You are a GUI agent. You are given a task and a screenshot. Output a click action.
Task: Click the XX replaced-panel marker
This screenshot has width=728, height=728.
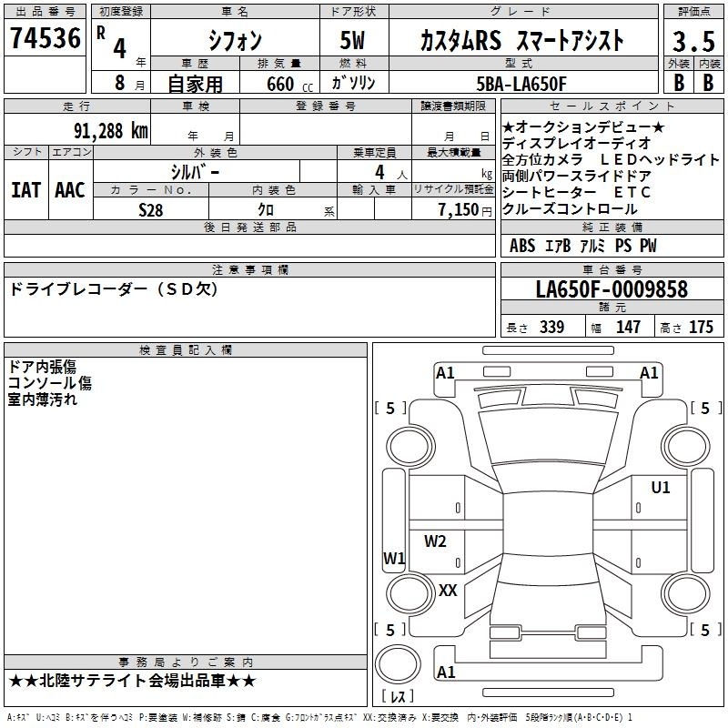[448, 590]
